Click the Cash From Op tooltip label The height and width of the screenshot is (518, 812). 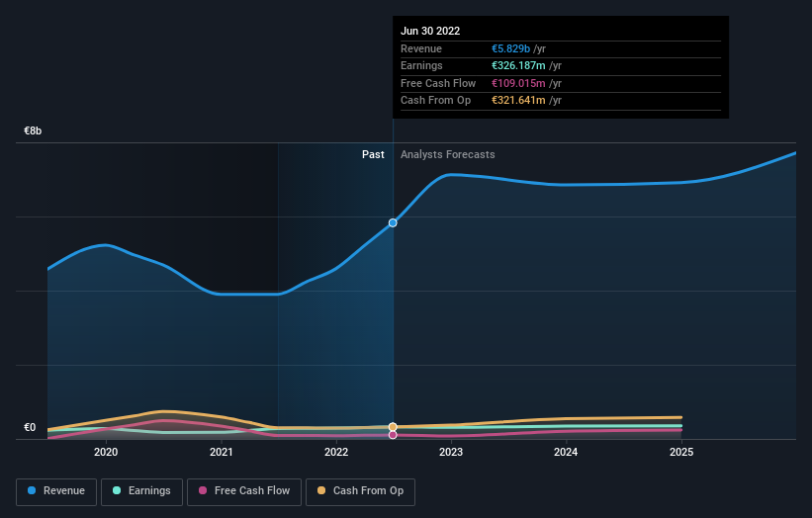(x=435, y=101)
